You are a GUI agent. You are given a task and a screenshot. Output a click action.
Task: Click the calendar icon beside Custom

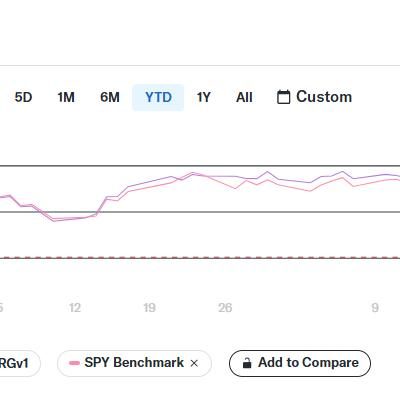[283, 97]
